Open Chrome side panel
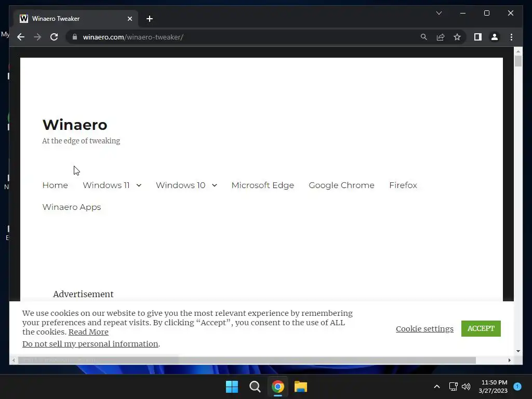 point(478,37)
